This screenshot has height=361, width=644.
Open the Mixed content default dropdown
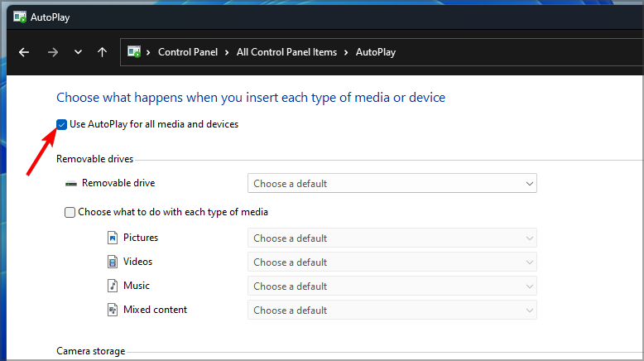tap(392, 310)
